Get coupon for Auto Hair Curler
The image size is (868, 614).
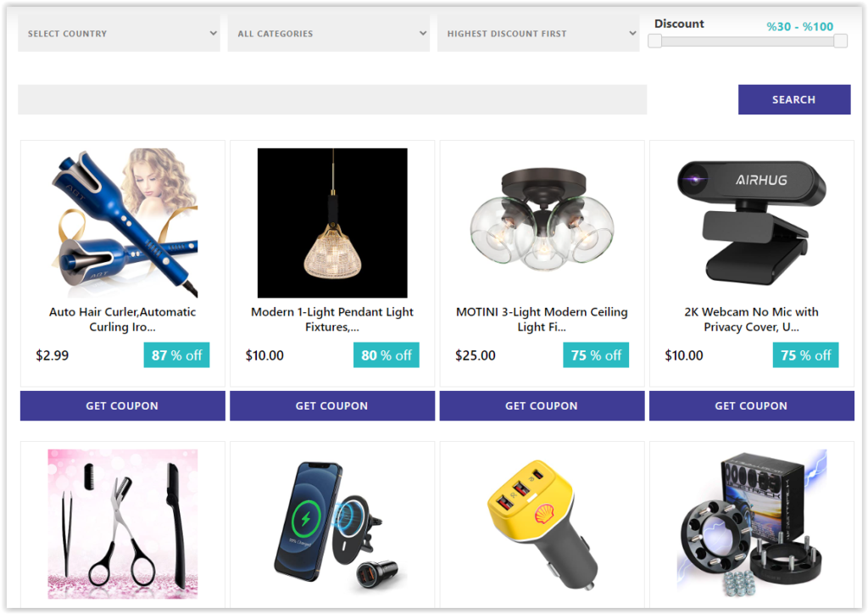click(x=122, y=406)
